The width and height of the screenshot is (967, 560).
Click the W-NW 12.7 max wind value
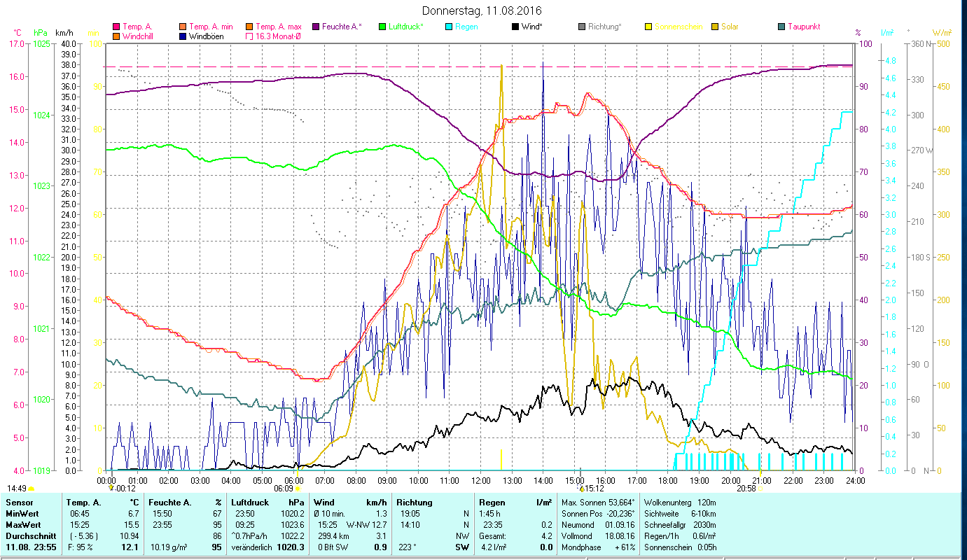[x=367, y=524]
